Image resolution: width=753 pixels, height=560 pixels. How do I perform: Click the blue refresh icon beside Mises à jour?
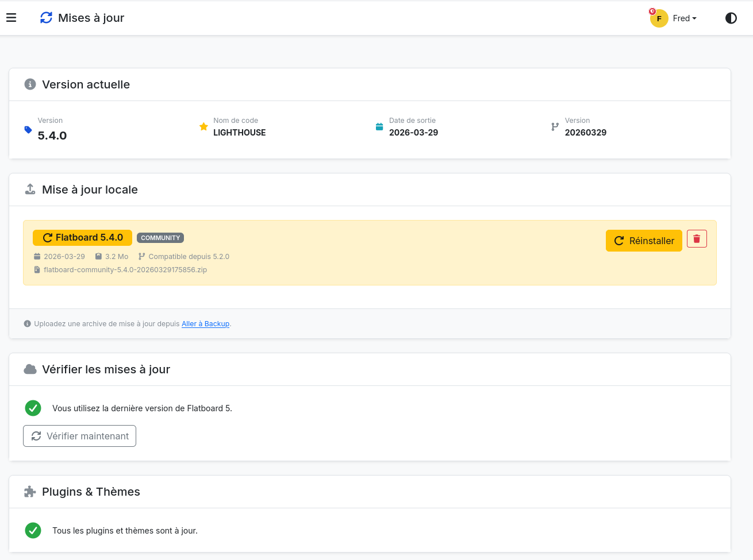click(x=46, y=18)
